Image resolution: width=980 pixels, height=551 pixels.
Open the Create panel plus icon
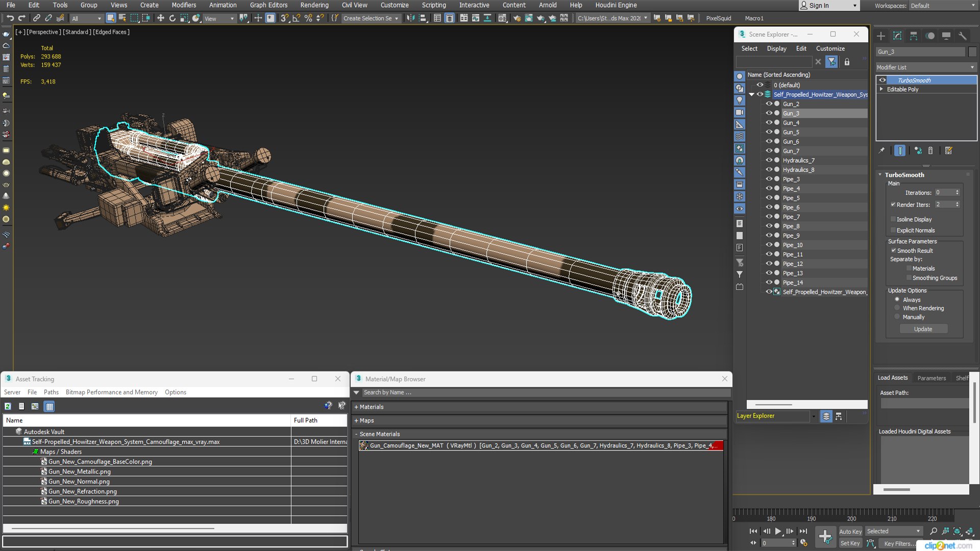point(881,36)
